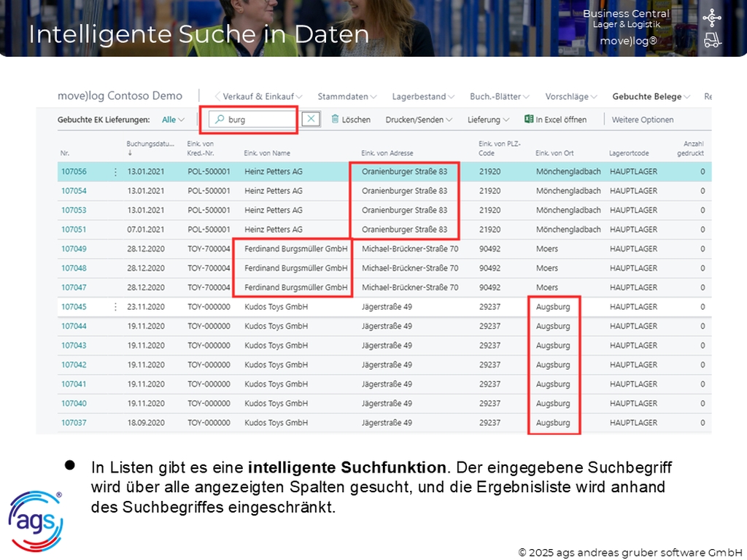
Task: Open delivery number 107048
Action: 74,268
